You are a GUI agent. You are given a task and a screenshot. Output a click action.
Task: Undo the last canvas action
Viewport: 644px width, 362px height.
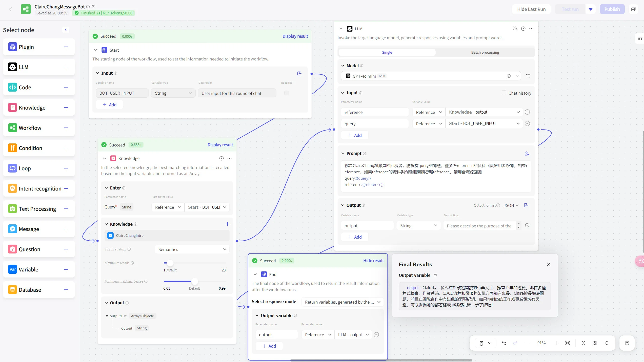pyautogui.click(x=504, y=343)
